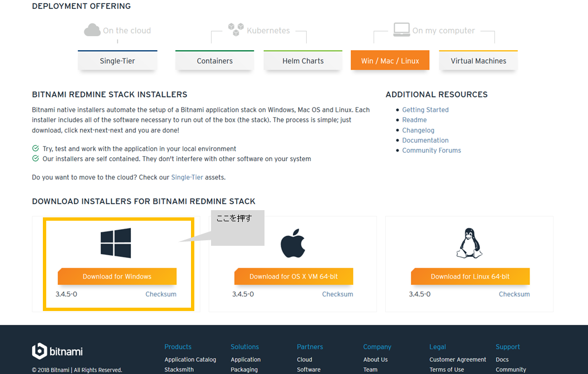588x374 pixels.
Task: Click the green checkmark beside installer note
Action: click(x=36, y=149)
